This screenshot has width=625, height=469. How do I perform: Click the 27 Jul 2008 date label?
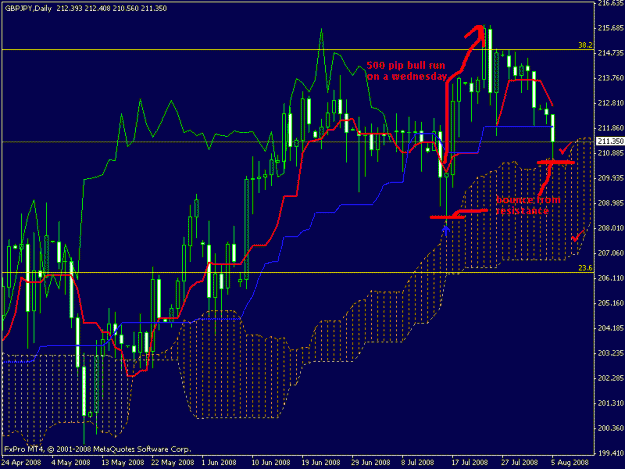tap(520, 462)
